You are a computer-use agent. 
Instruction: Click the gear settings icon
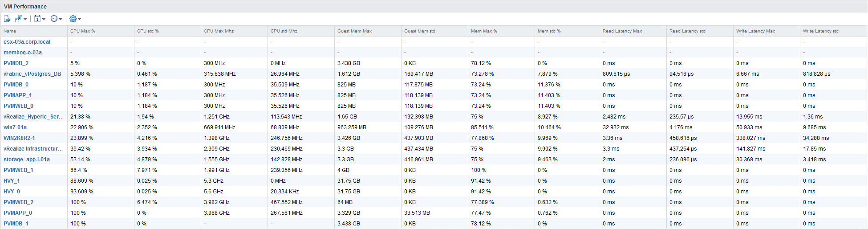[x=73, y=19]
